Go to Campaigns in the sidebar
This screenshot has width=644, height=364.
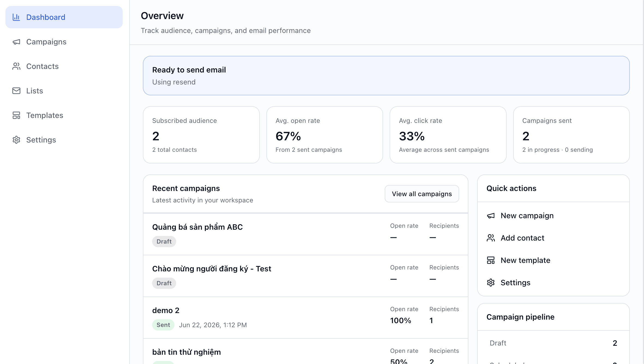[x=64, y=42]
